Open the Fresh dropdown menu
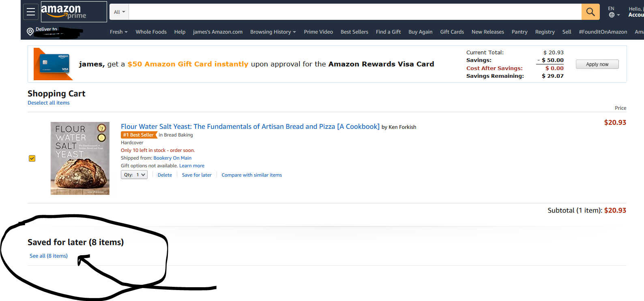Screen dimensions: 644x301 coord(118,32)
